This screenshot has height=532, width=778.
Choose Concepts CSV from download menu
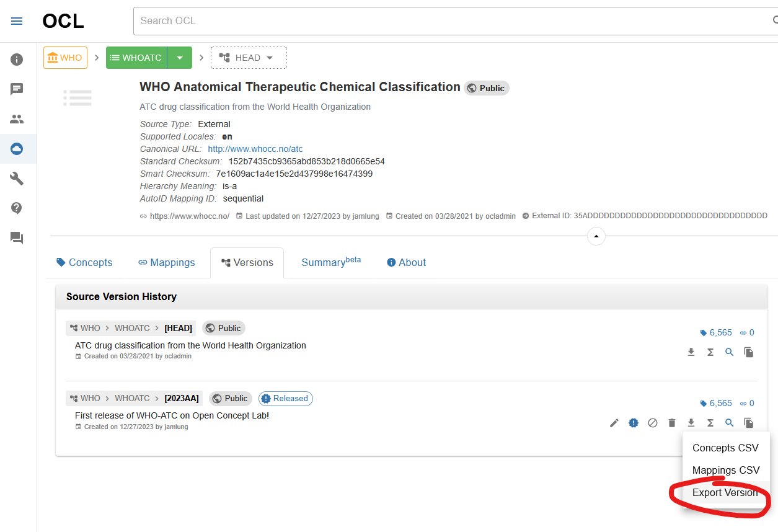pos(725,448)
